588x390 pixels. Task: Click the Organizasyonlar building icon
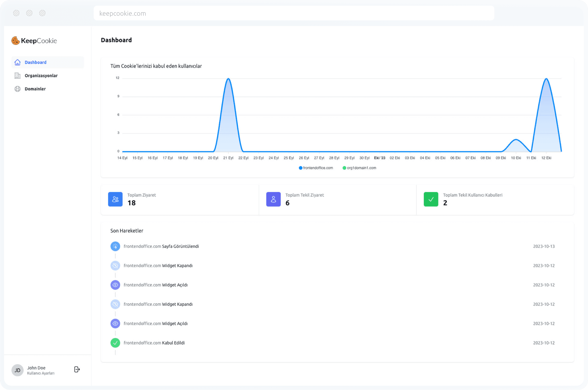tap(17, 76)
